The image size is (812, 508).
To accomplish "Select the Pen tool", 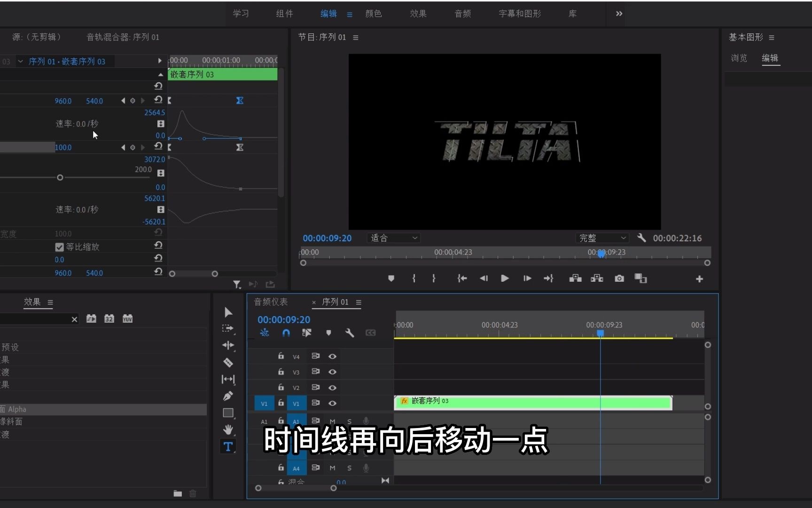I will click(x=228, y=396).
